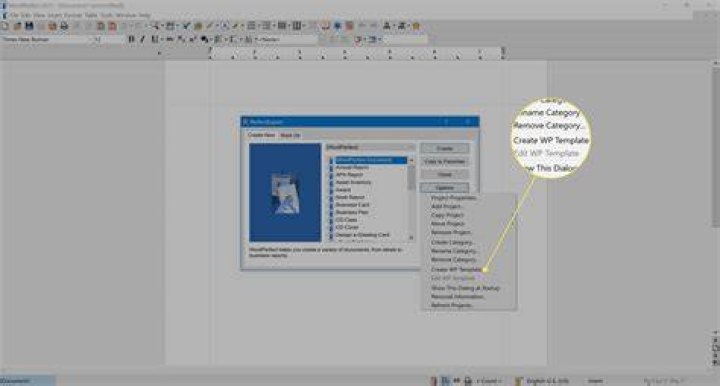Toggle Bold formatting button
This screenshot has height=386, width=720.
tap(131, 39)
